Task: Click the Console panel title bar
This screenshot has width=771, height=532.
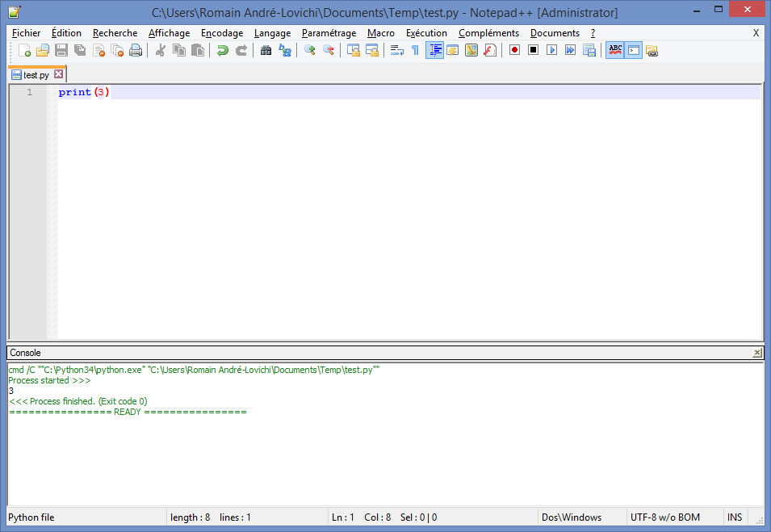Action: (385, 353)
